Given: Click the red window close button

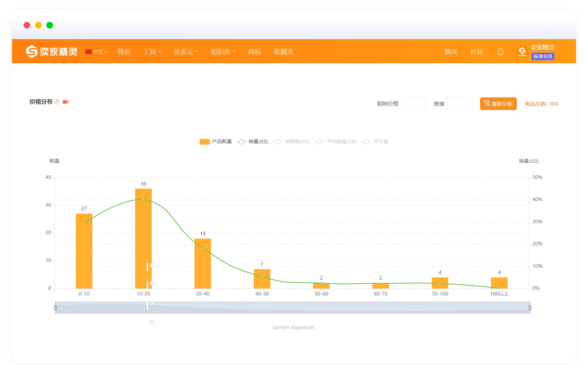Looking at the screenshot, I should (27, 25).
